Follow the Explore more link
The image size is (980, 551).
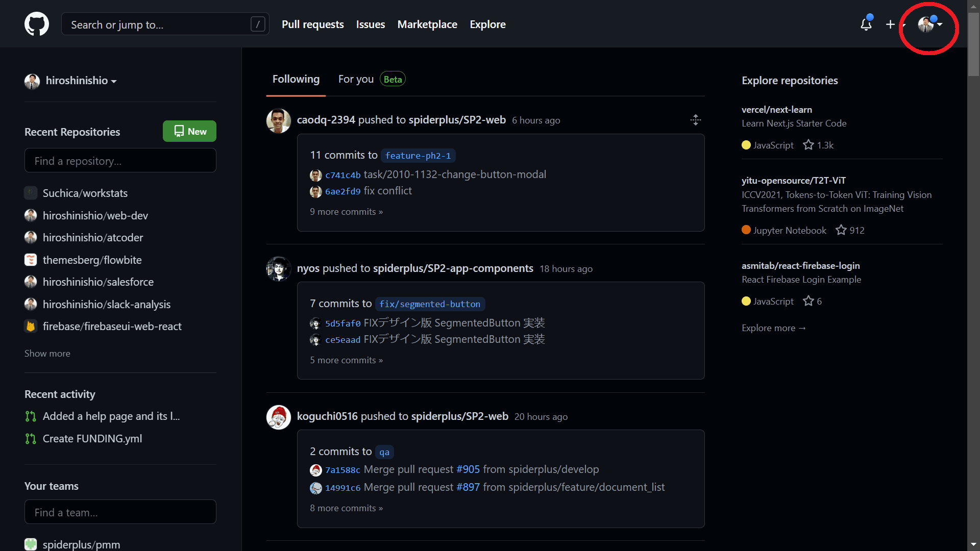point(774,328)
